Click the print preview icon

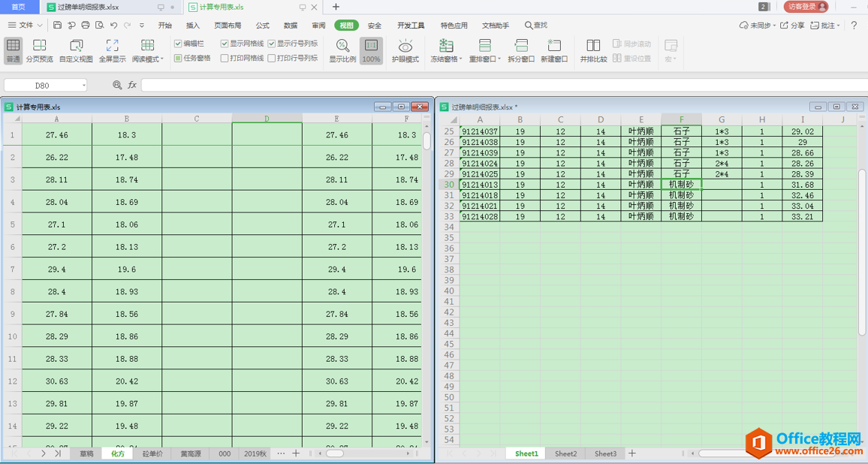coord(100,25)
